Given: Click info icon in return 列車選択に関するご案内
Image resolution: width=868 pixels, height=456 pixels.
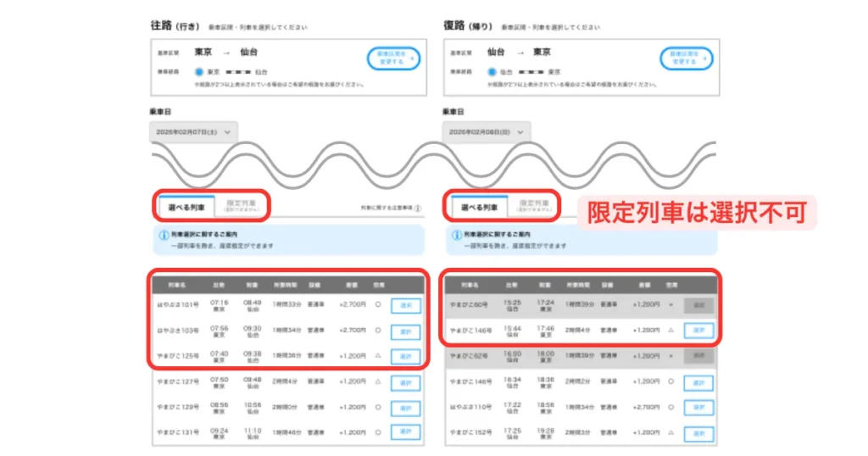Looking at the screenshot, I should [x=457, y=235].
